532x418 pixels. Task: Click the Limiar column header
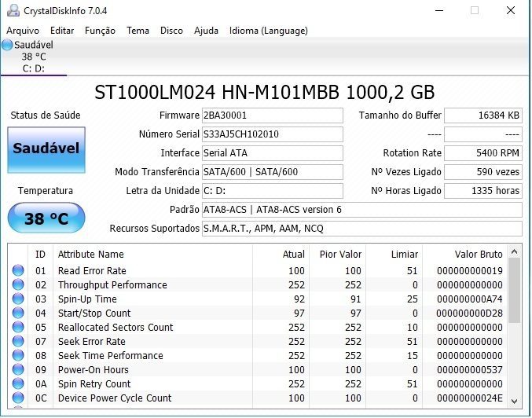pos(394,254)
